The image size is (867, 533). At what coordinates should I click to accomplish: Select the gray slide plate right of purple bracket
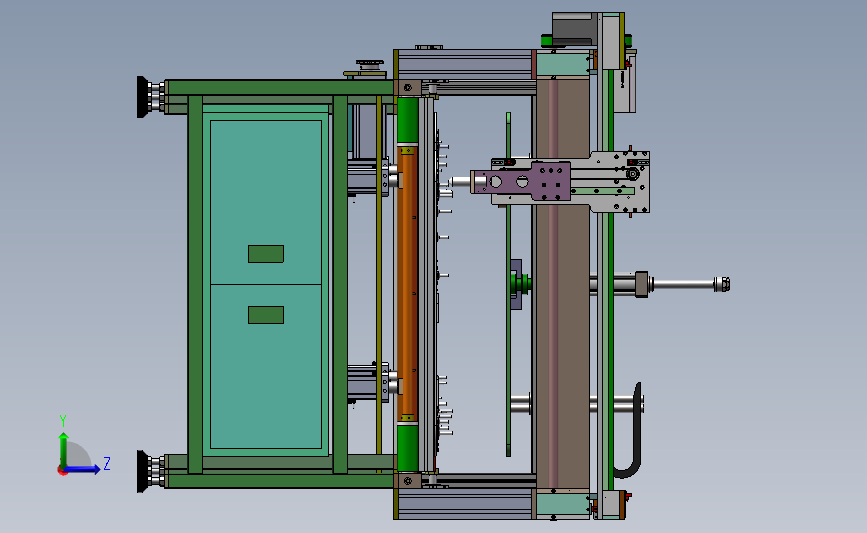[x=619, y=181]
